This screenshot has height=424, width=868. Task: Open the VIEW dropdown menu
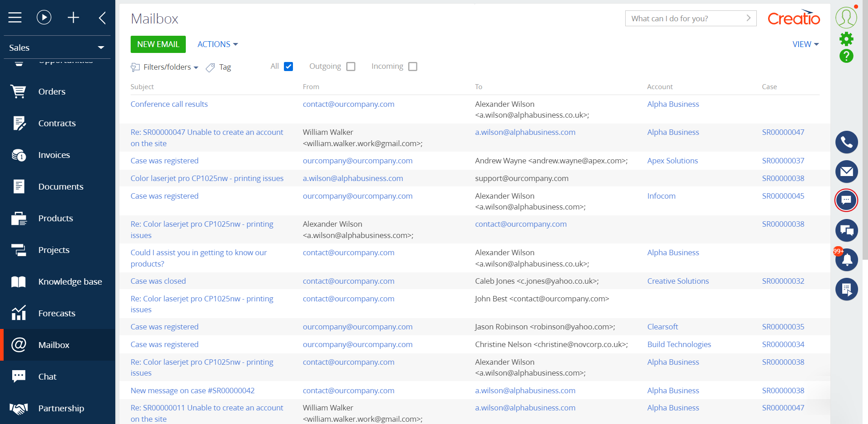click(x=805, y=44)
